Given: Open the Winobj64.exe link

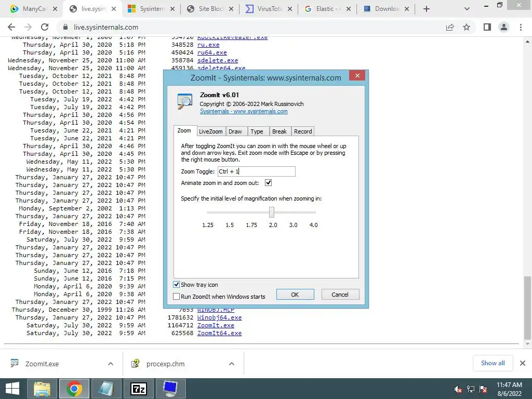Looking at the screenshot, I should (219, 317).
